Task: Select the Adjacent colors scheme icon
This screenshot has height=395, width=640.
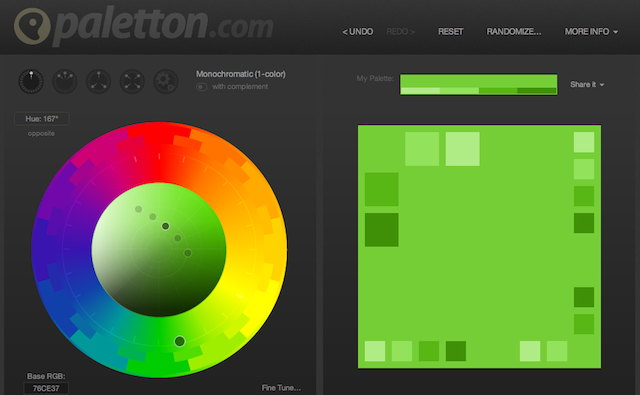Action: (65, 81)
